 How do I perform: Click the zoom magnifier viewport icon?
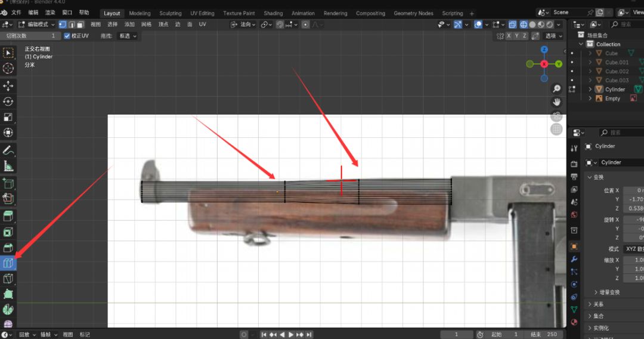click(556, 88)
